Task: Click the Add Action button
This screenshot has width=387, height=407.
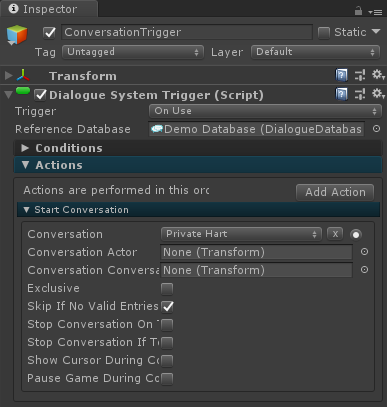Action: coord(335,192)
